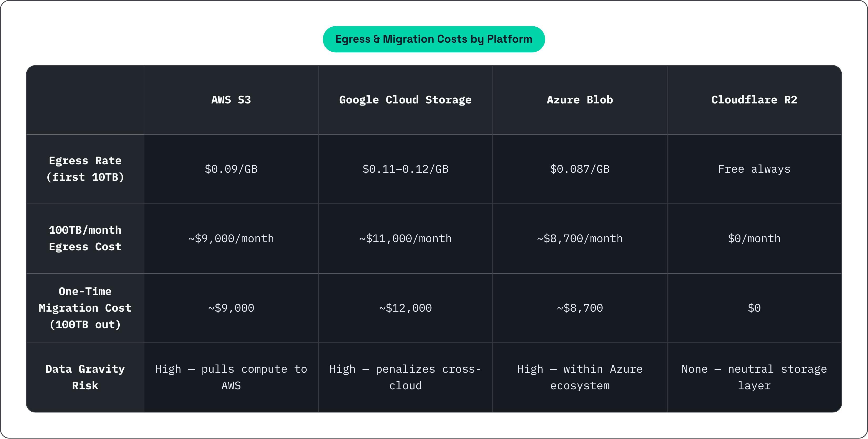
Task: Click 'High — within Azure ecosystem' cell
Action: tap(579, 377)
